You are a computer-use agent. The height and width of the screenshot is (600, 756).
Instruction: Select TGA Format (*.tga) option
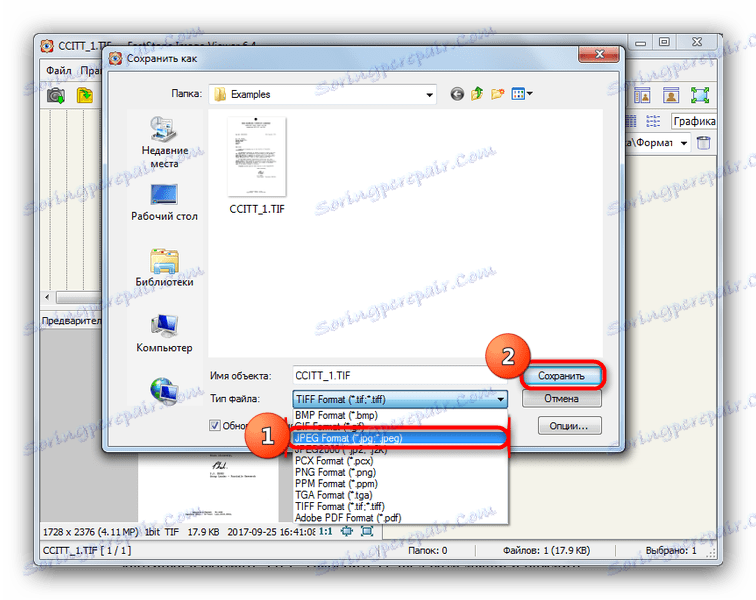400,495
